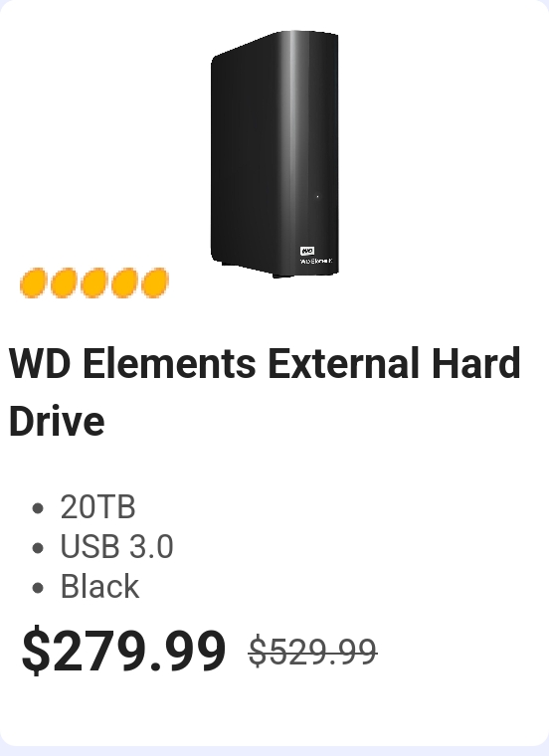The image size is (549, 756).
Task: Click the WD Elements label on drive
Action: tap(316, 261)
